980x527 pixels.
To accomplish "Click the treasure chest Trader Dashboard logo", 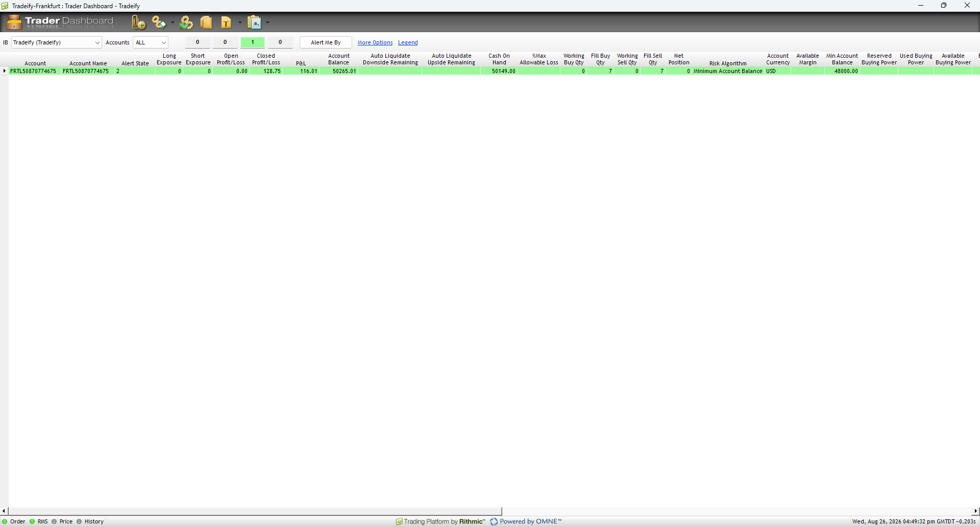I will click(x=14, y=22).
